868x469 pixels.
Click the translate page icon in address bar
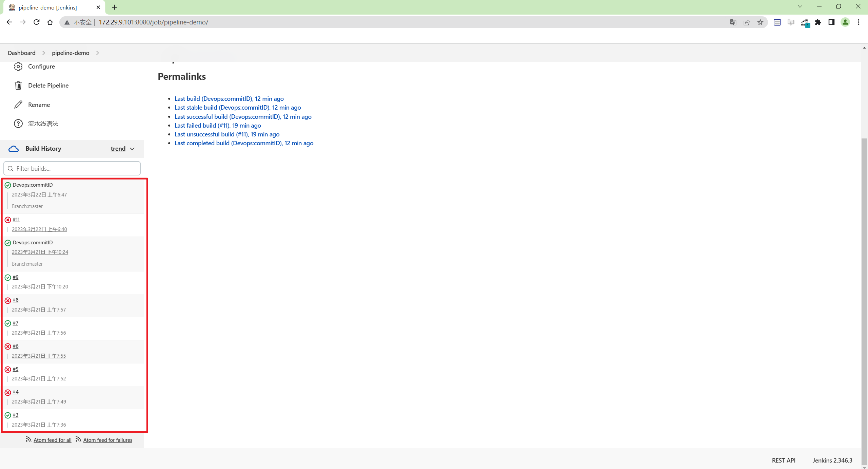[733, 22]
